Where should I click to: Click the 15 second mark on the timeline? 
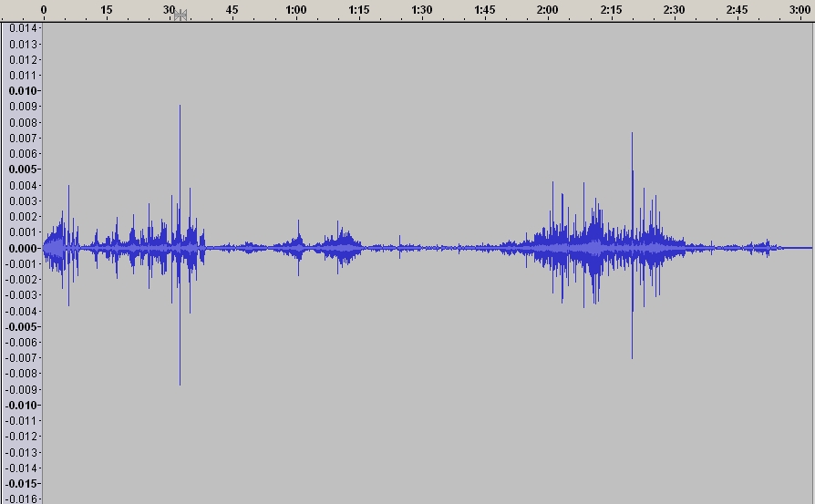click(x=106, y=9)
